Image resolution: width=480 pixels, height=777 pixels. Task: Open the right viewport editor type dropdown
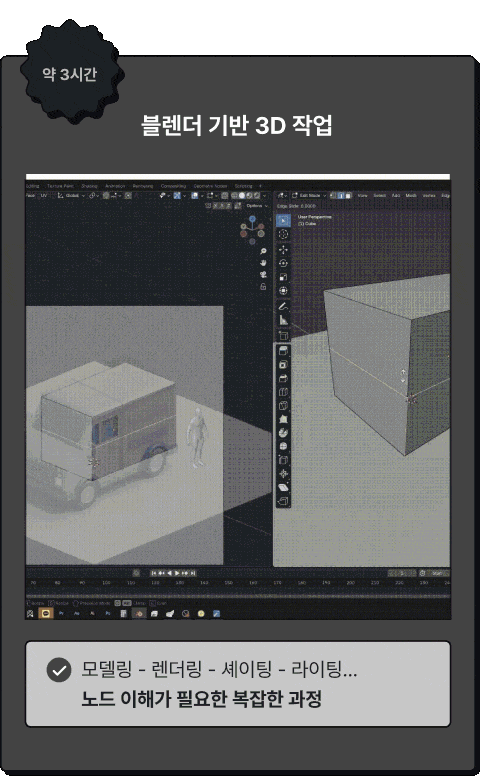pos(281,196)
